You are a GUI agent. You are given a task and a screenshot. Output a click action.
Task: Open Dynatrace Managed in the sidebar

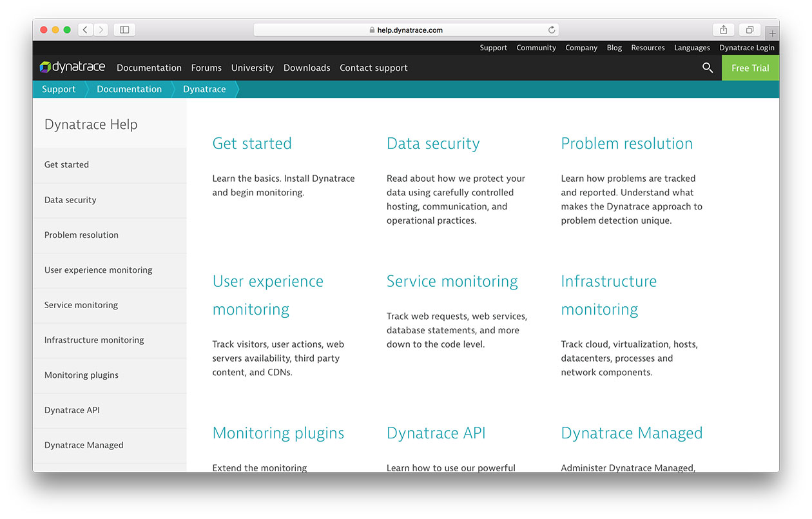[110, 445]
